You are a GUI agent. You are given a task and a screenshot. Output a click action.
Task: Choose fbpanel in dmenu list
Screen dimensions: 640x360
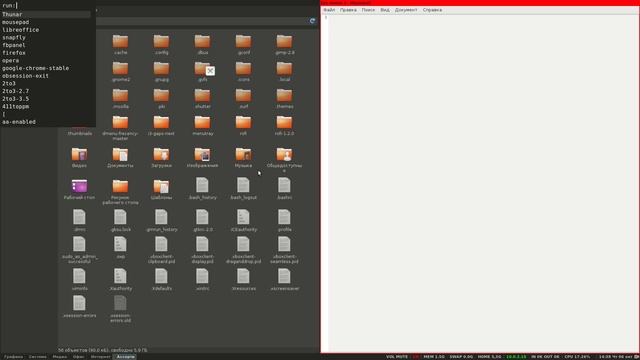pyautogui.click(x=14, y=45)
